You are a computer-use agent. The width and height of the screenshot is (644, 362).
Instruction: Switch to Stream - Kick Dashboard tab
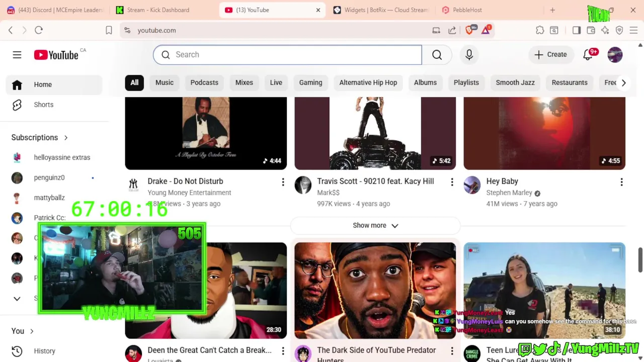[x=159, y=10]
